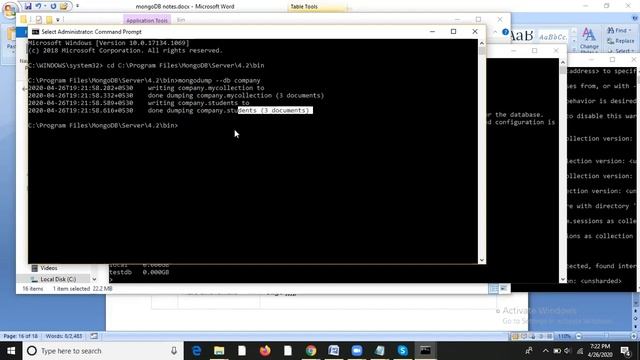The width and height of the screenshot is (640, 360).
Task: Open the Application Tools tab in File Explorer
Action: tap(147, 20)
